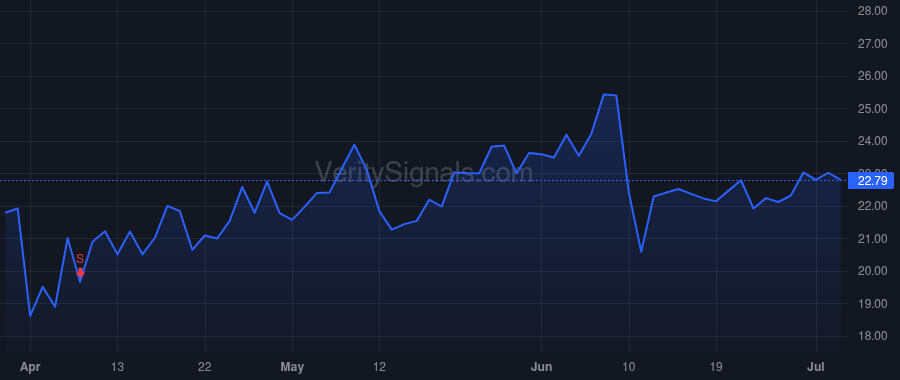The image size is (900, 380).
Task: Click the 25.00 price axis label
Action: pos(871,108)
